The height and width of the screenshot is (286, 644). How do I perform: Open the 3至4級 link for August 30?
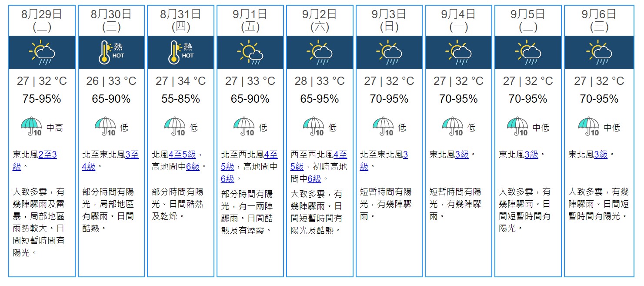point(110,160)
